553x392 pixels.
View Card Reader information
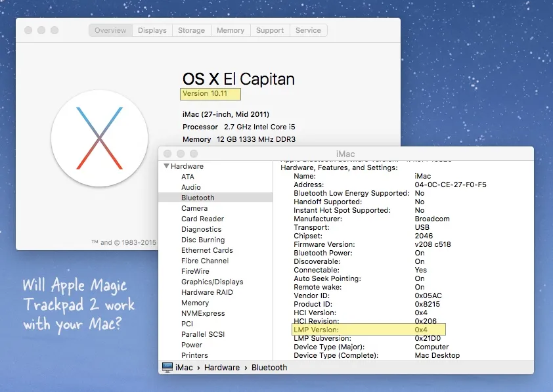202,219
